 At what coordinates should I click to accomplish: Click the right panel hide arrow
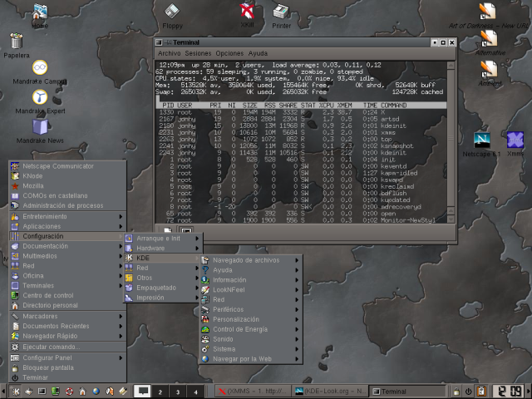click(529, 392)
